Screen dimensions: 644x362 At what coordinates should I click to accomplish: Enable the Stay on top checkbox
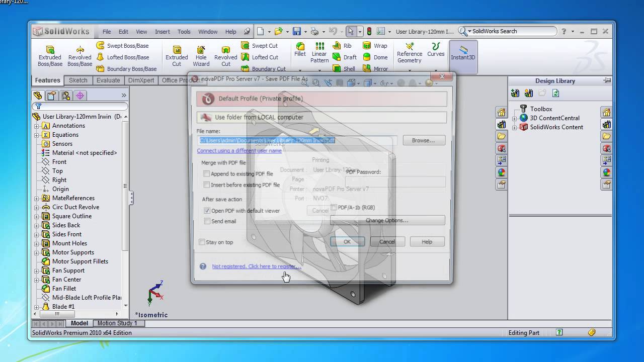click(x=202, y=242)
